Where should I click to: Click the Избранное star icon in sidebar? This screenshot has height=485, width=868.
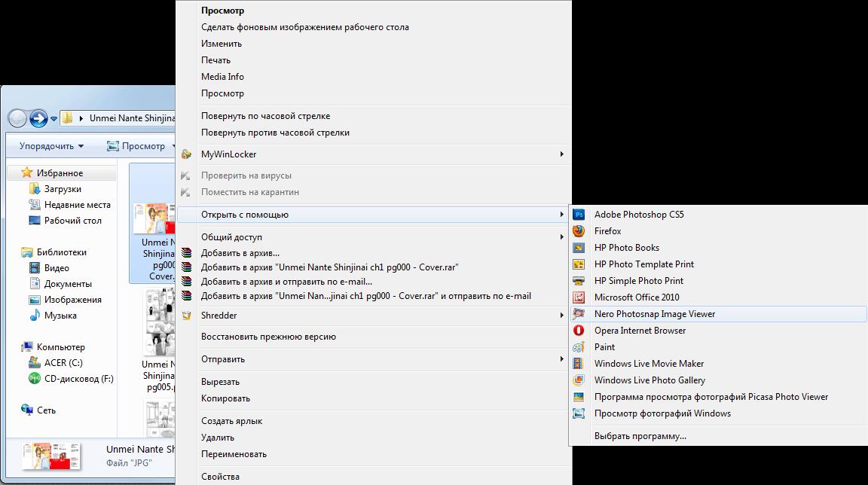point(26,172)
